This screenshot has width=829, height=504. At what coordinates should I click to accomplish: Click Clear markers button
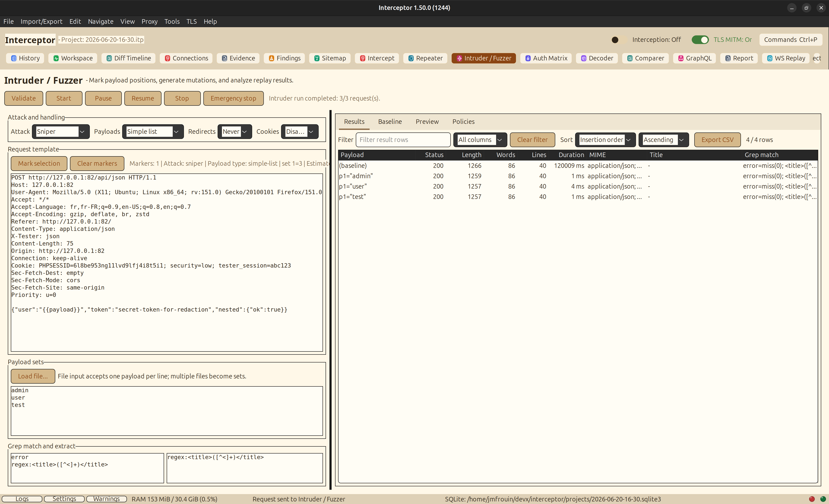click(97, 163)
